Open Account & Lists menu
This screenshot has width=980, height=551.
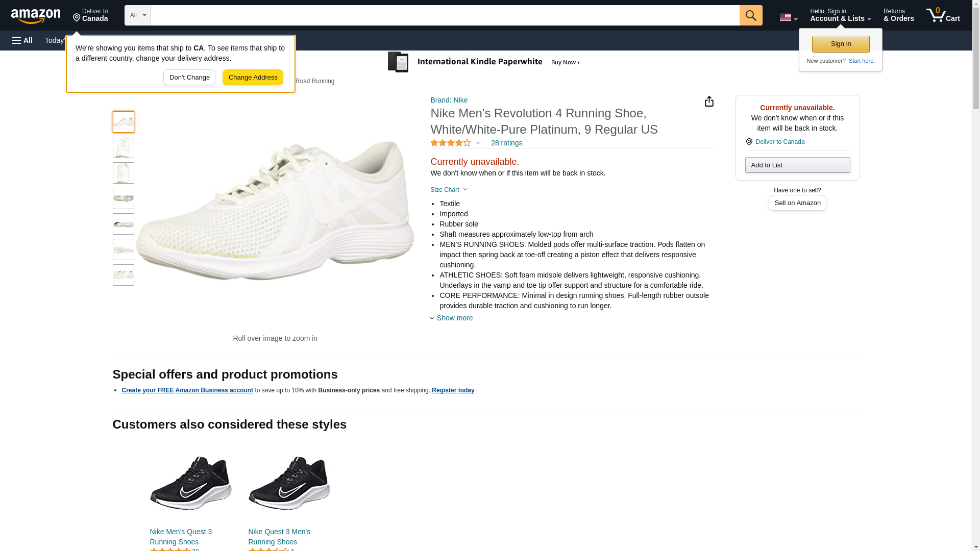click(840, 15)
